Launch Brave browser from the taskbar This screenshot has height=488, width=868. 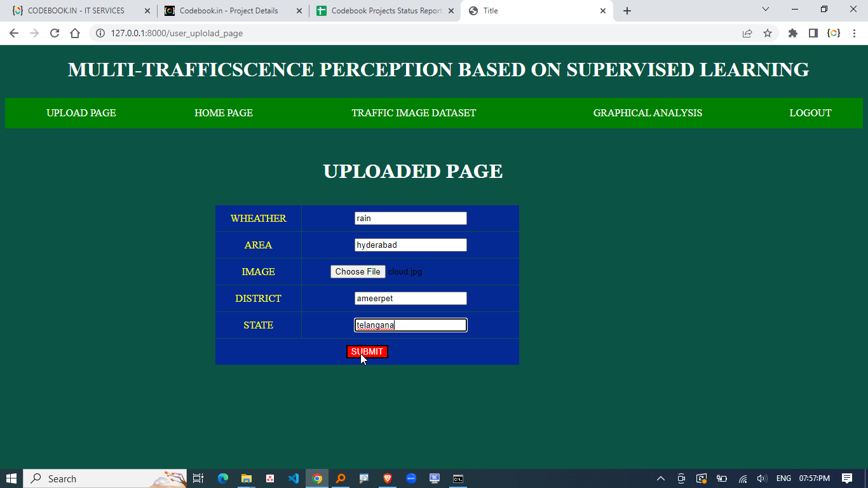[388, 478]
